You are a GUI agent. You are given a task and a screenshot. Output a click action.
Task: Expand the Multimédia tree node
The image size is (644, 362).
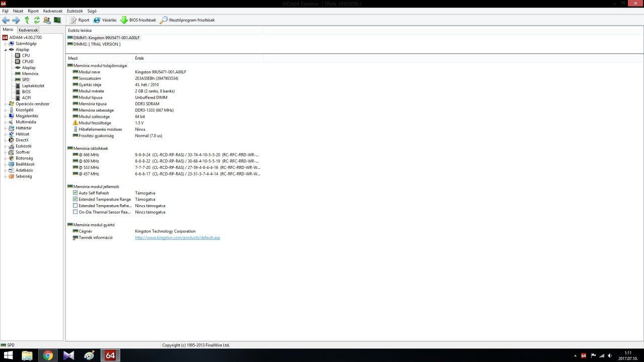[5, 122]
